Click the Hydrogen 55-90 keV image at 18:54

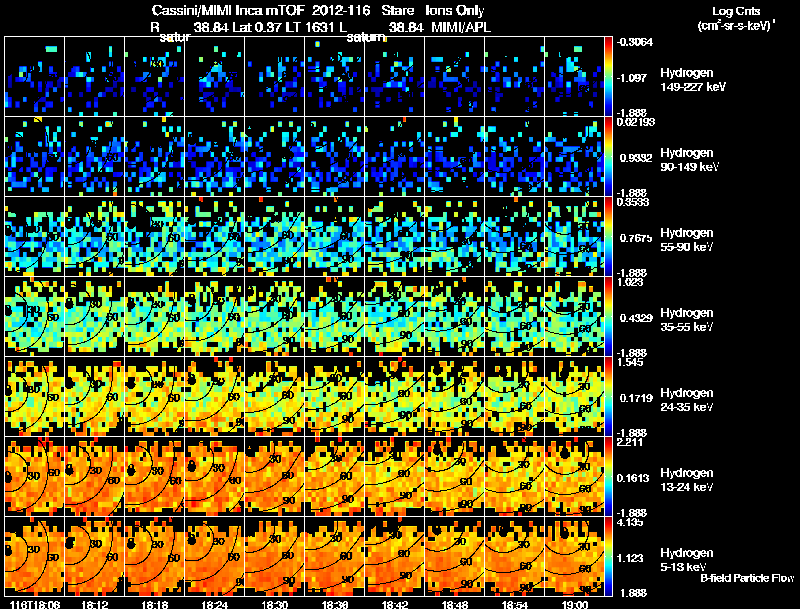click(514, 237)
